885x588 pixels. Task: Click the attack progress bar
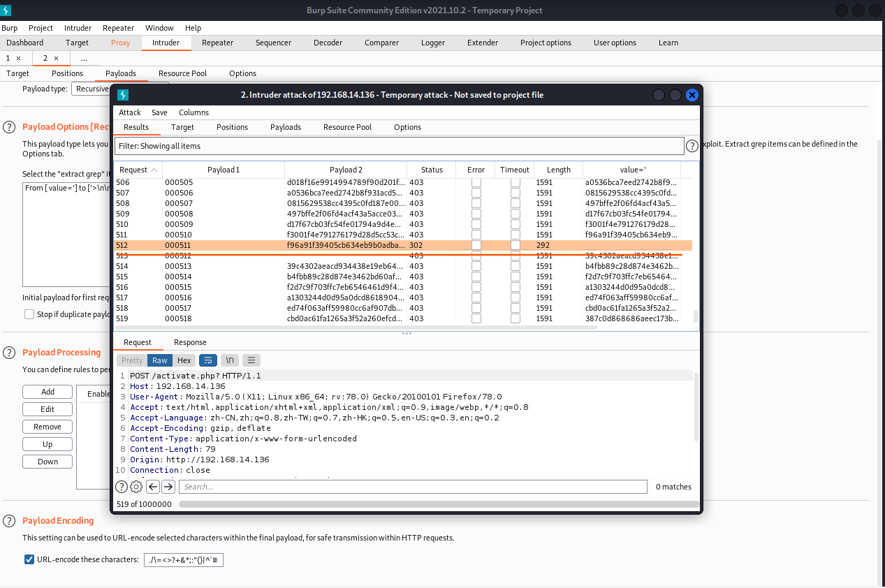pyautogui.click(x=438, y=504)
